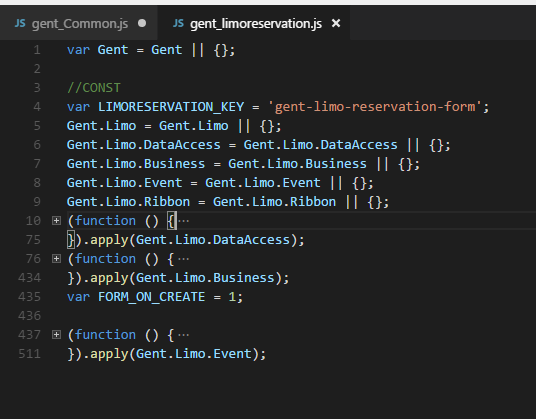The image size is (536, 419).
Task: Click line number 435 in the gutter
Action: (29, 297)
